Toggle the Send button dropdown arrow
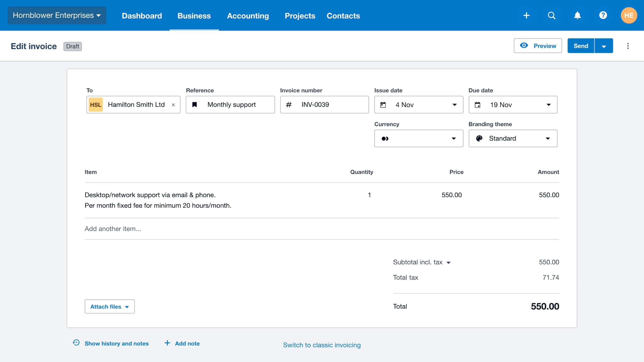Viewport: 644px width, 362px height. pyautogui.click(x=604, y=46)
